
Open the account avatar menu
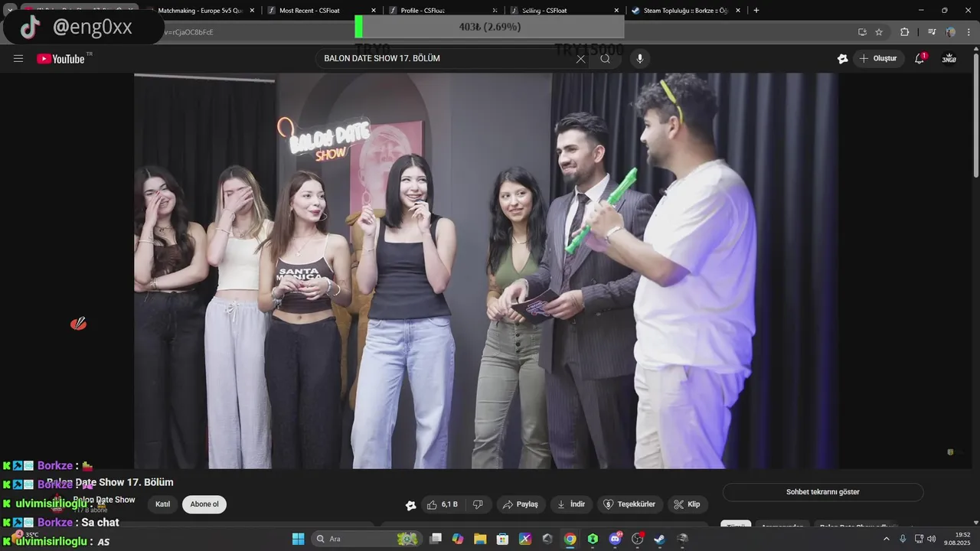(x=949, y=59)
